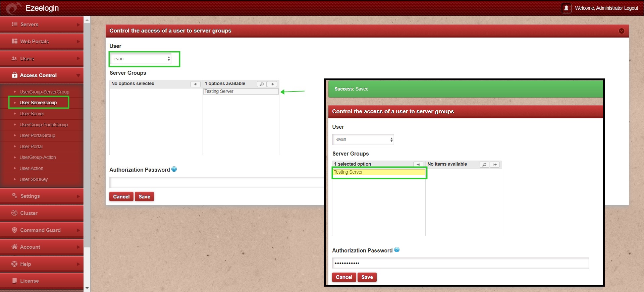Click the add-all arrow icon in main available list
The image size is (644, 292).
point(272,84)
